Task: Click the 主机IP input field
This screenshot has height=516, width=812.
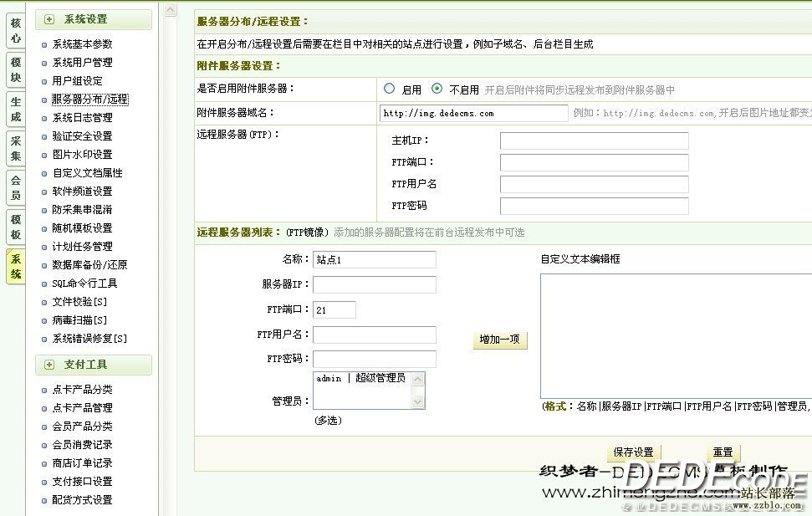Action: click(x=594, y=140)
